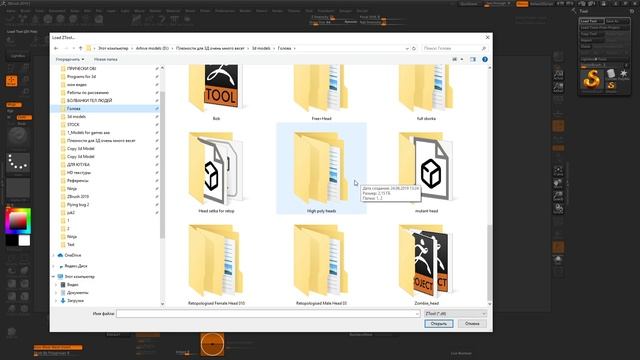
Task: Click the 'Новая папка' button
Action: click(106, 60)
